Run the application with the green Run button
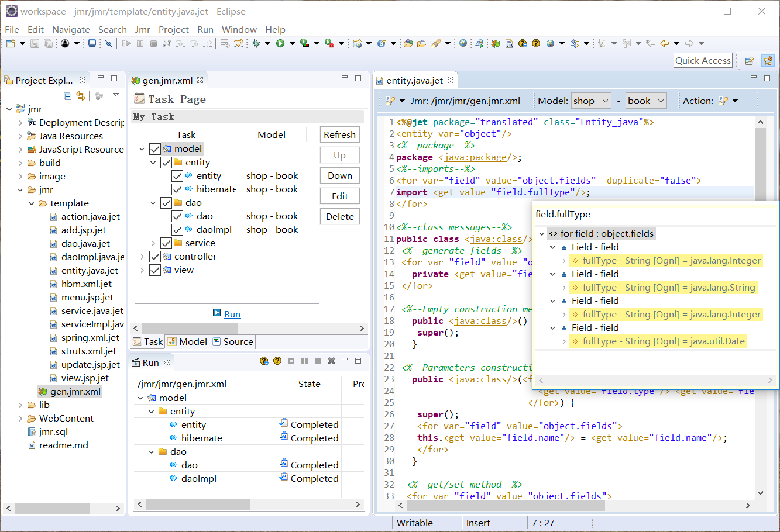Screen dimensions: 780x532 (x=279, y=43)
